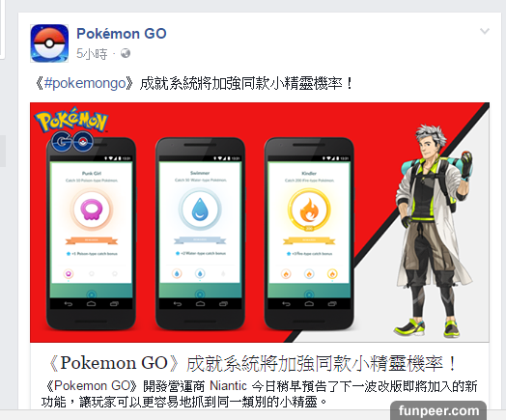
Task: Click the gold Fire-type flame medal
Action: coord(309,210)
